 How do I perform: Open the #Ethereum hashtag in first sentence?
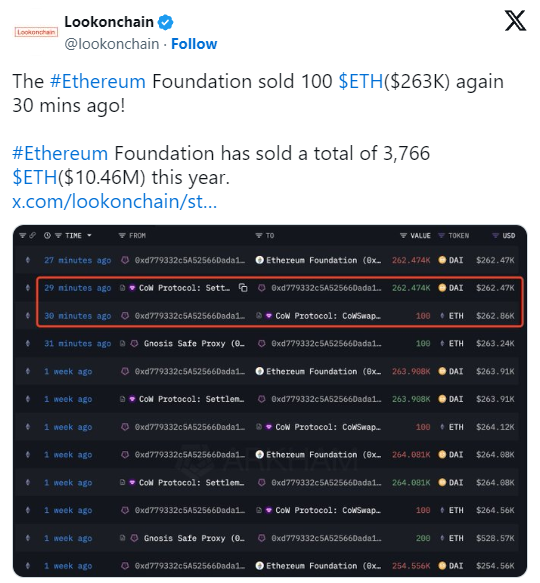[x=98, y=81]
